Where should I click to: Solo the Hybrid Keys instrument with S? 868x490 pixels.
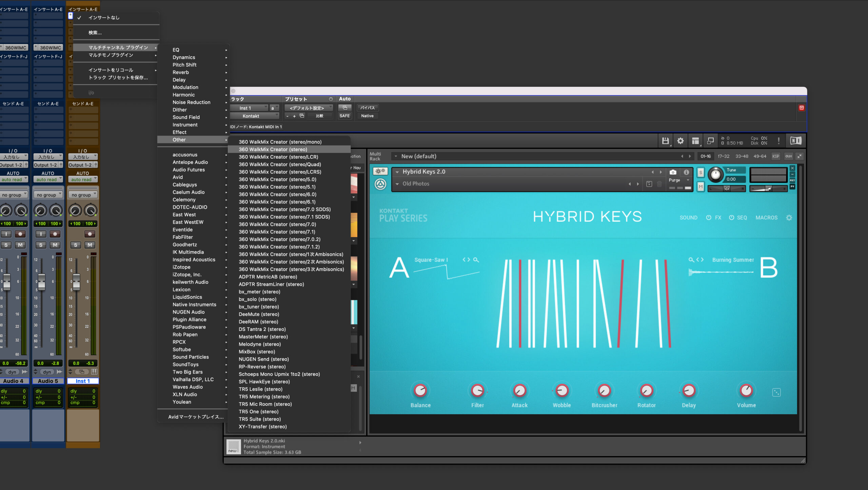[x=701, y=173]
